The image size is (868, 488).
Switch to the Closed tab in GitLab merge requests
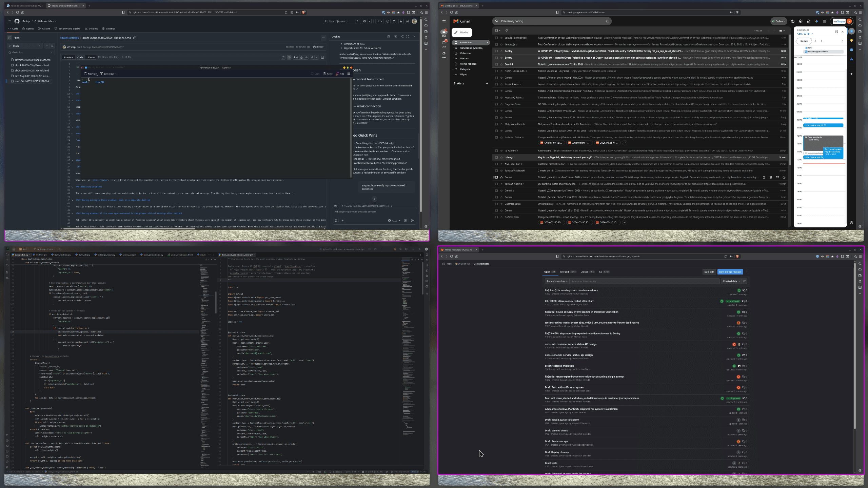tap(587, 272)
